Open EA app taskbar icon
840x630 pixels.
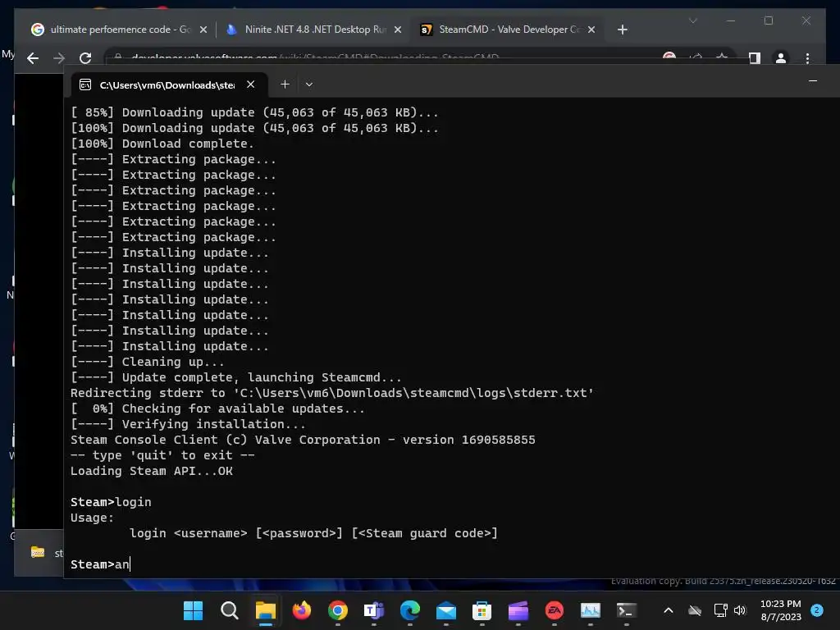[554, 610]
